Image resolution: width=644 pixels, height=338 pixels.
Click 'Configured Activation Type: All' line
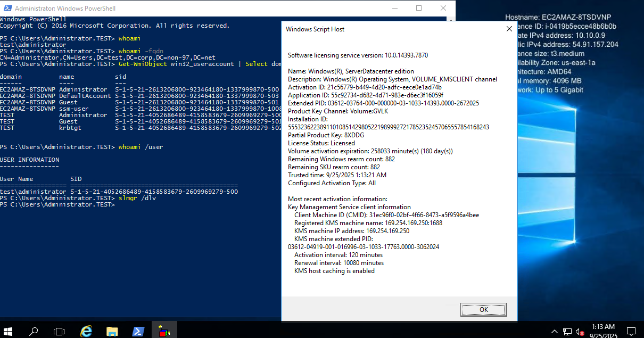(332, 183)
